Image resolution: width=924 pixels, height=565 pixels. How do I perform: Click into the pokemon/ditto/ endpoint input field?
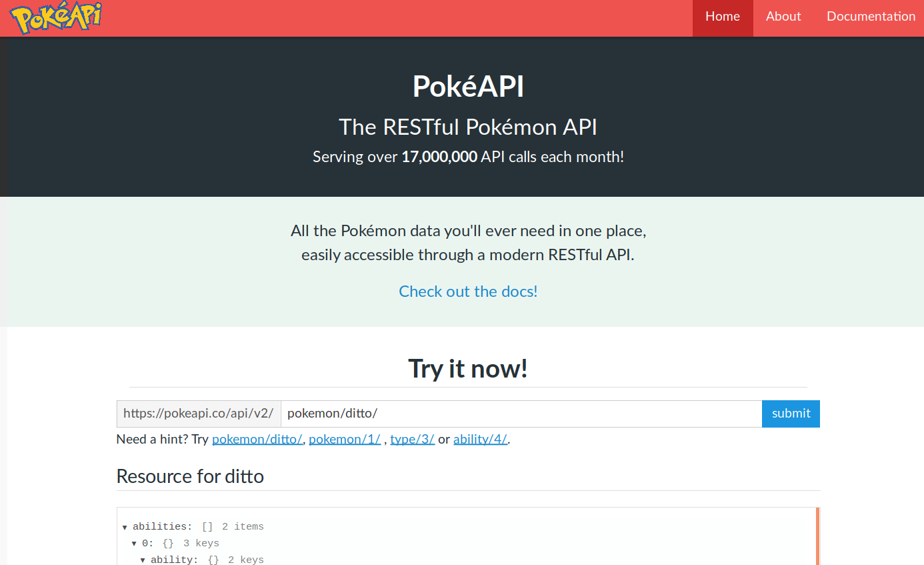click(521, 414)
